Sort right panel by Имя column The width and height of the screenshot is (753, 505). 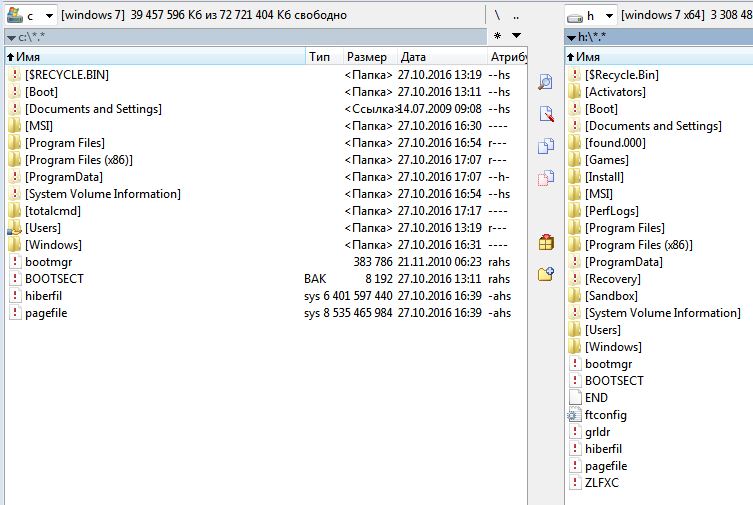659,57
